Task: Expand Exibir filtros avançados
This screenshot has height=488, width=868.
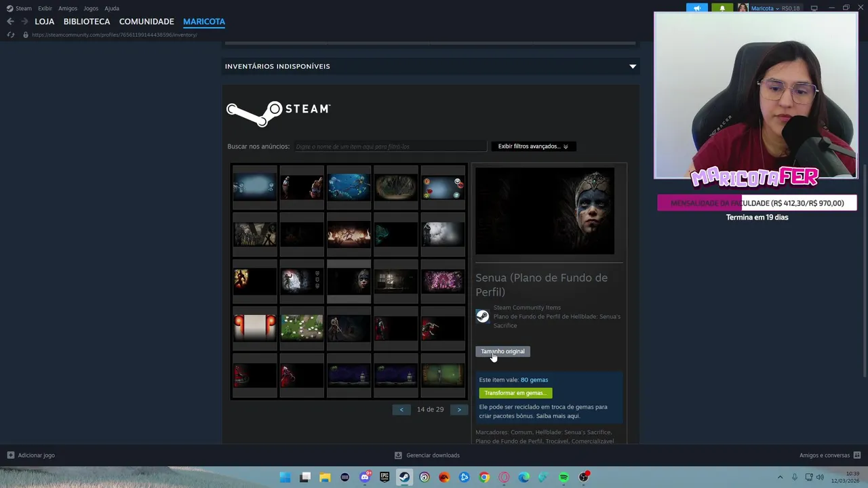Action: click(x=533, y=146)
